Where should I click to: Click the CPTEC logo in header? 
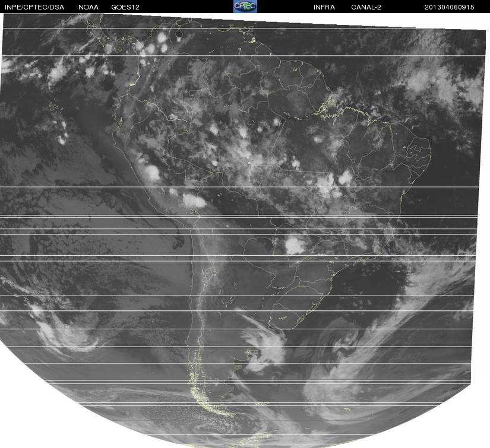tap(245, 7)
